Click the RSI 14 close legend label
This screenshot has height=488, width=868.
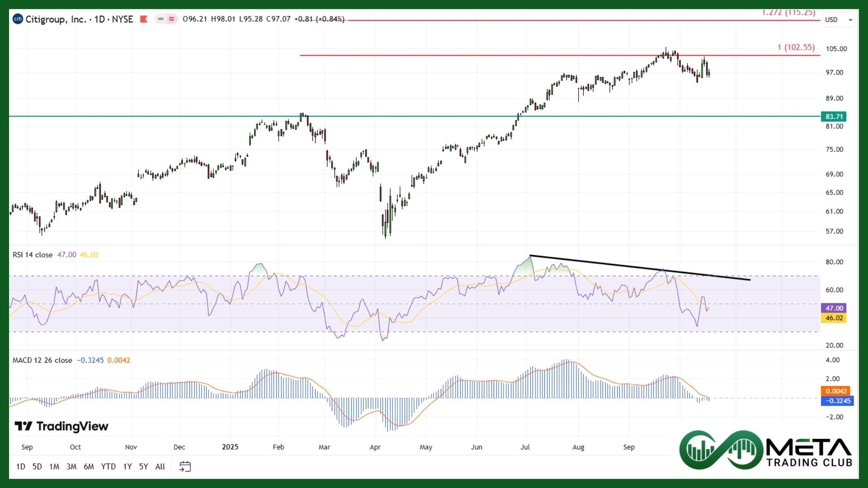[33, 255]
